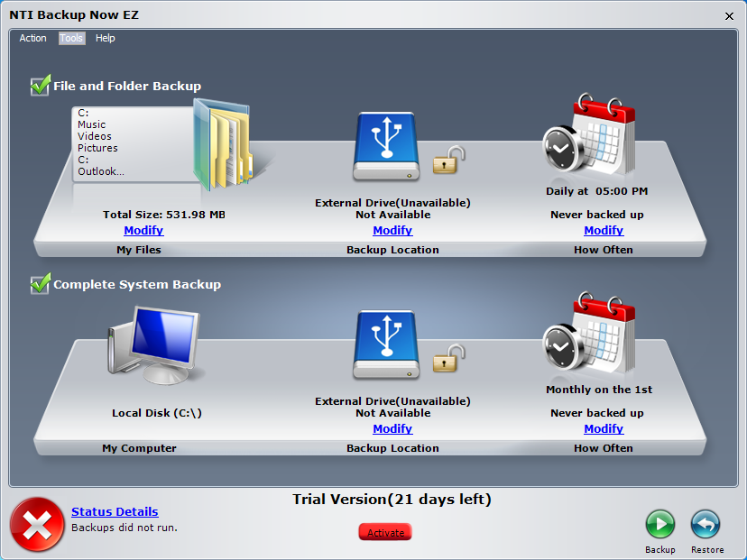Click the calendar icon above Monthly on the 1st
747x560 pixels.
coord(589,334)
